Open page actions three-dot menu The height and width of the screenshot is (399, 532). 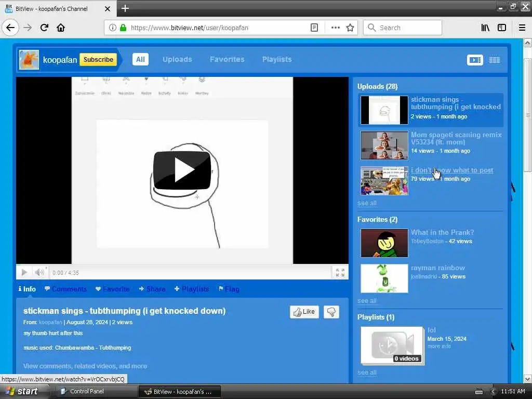click(335, 28)
